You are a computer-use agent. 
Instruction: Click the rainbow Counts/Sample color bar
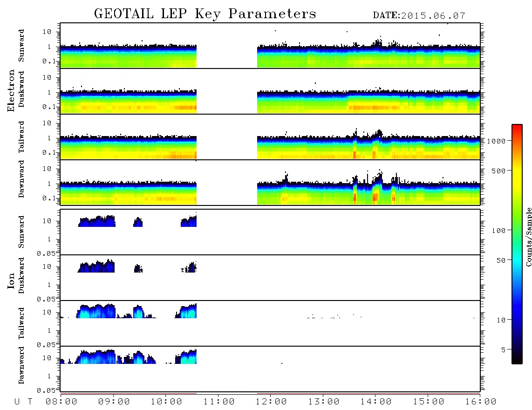[x=517, y=244]
